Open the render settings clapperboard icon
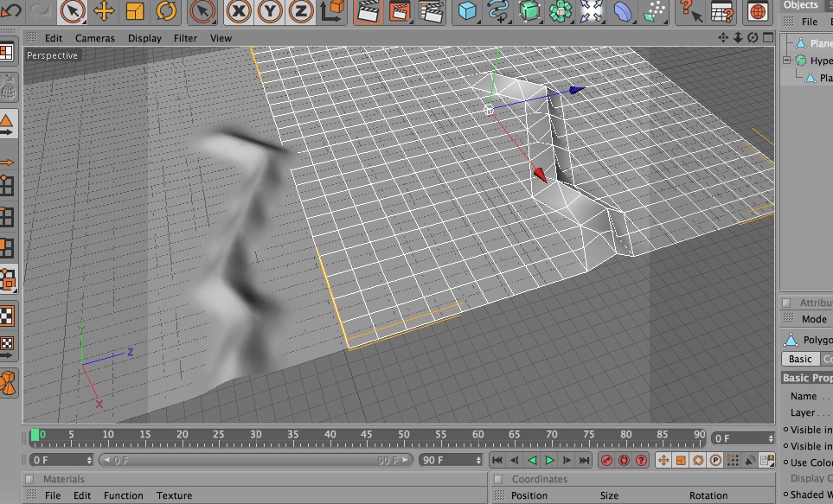 [432, 11]
